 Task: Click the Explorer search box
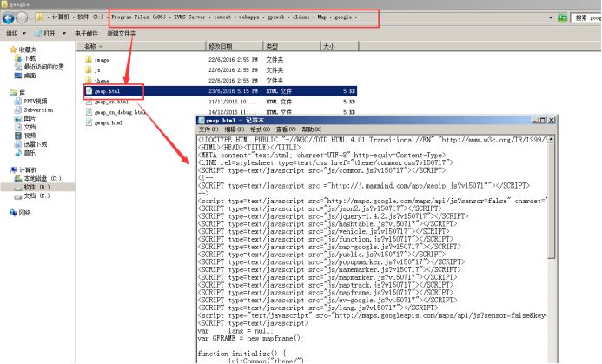click(586, 17)
